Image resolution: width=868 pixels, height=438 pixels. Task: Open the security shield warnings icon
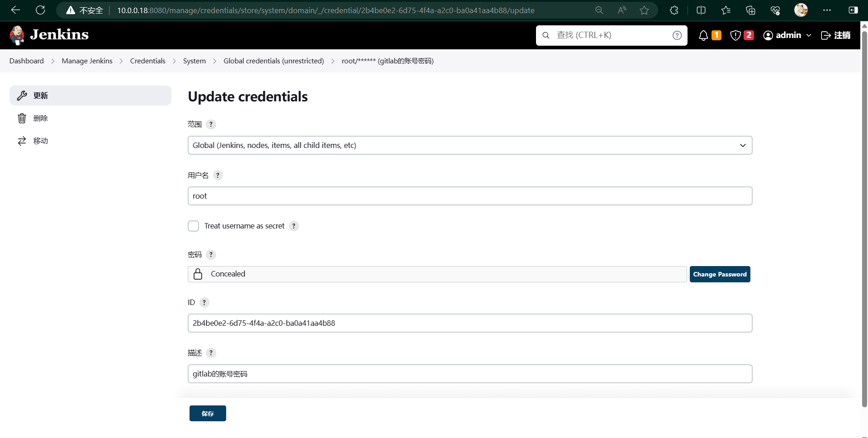(x=735, y=35)
